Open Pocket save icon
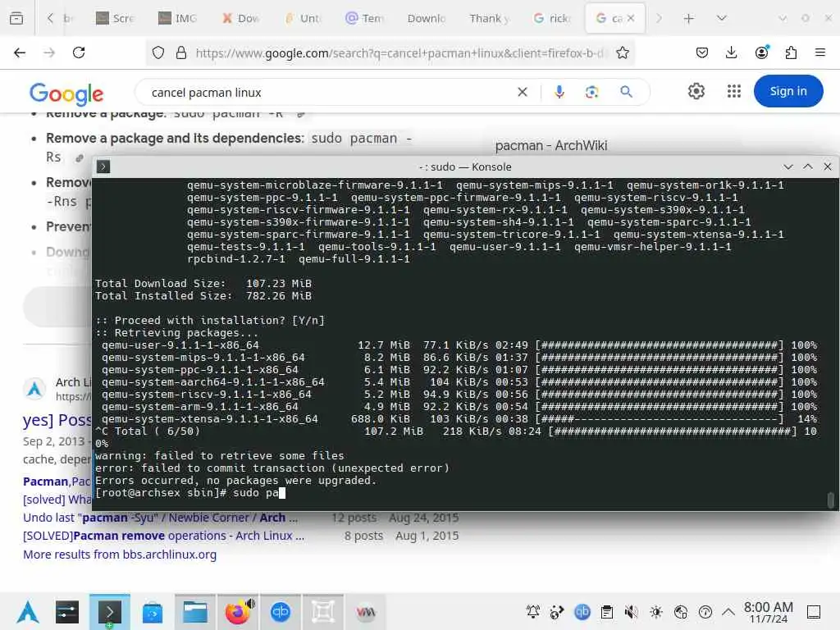This screenshot has height=630, width=840. pyautogui.click(x=702, y=52)
